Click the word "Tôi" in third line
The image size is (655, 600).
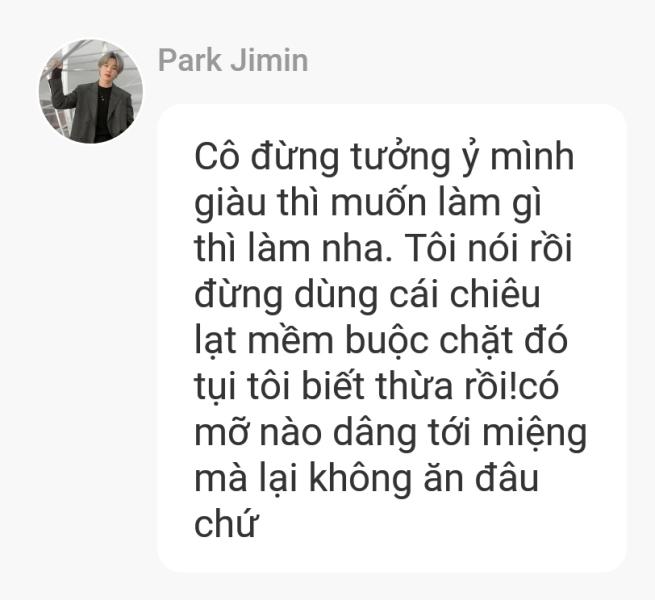430,247
